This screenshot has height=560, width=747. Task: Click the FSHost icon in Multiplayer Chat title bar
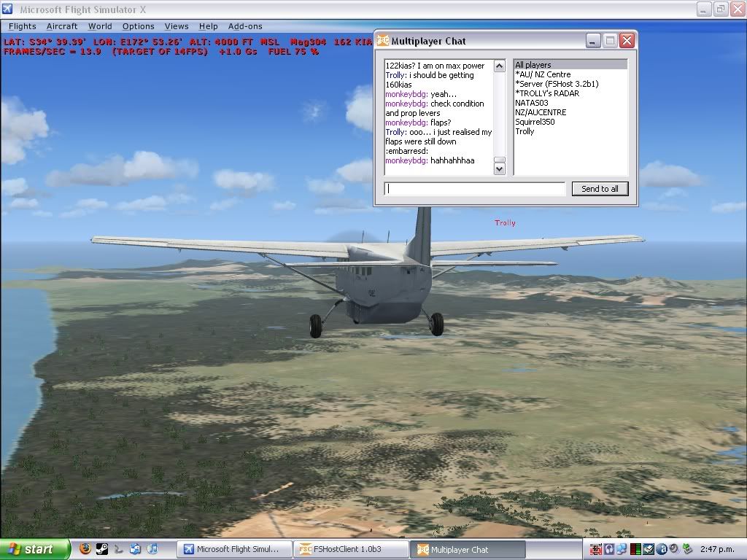383,41
